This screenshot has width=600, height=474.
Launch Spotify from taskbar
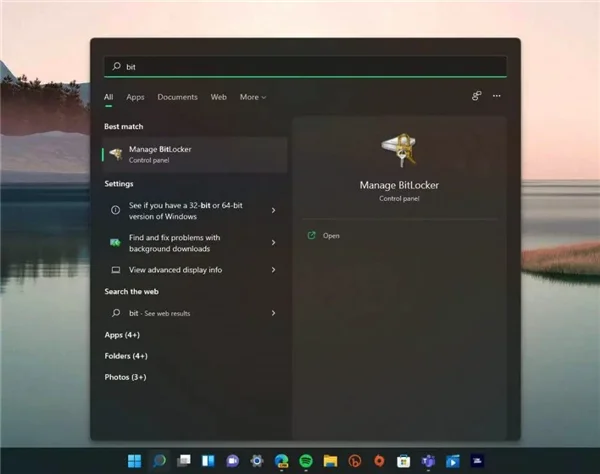click(306, 461)
